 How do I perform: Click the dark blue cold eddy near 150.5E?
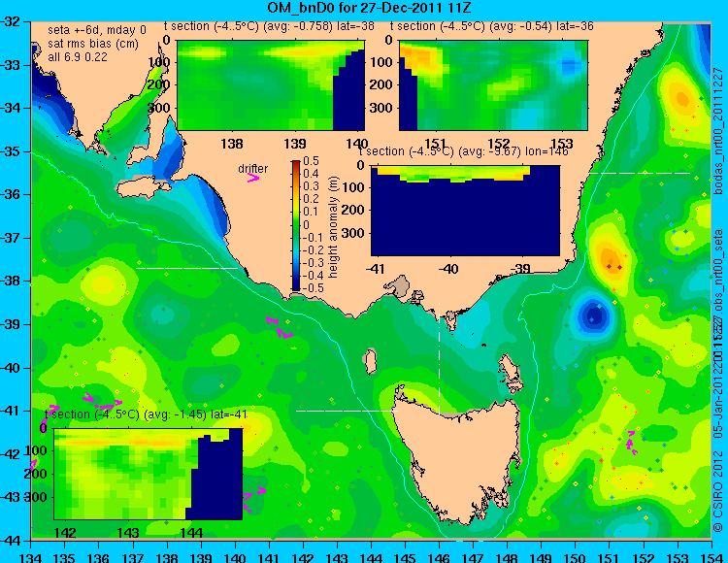click(593, 316)
